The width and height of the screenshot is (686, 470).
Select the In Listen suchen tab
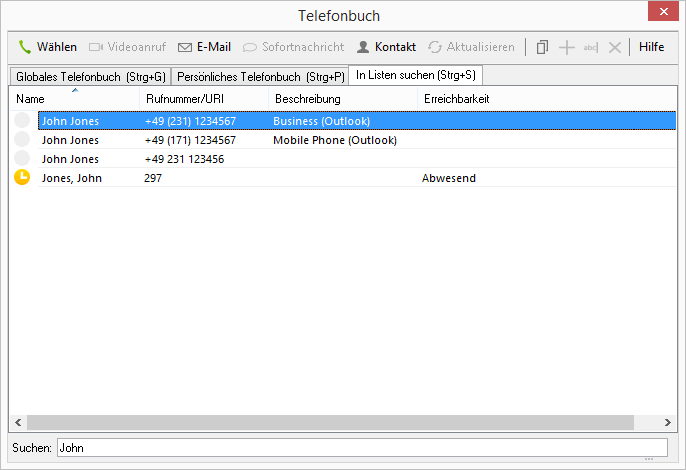[415, 75]
